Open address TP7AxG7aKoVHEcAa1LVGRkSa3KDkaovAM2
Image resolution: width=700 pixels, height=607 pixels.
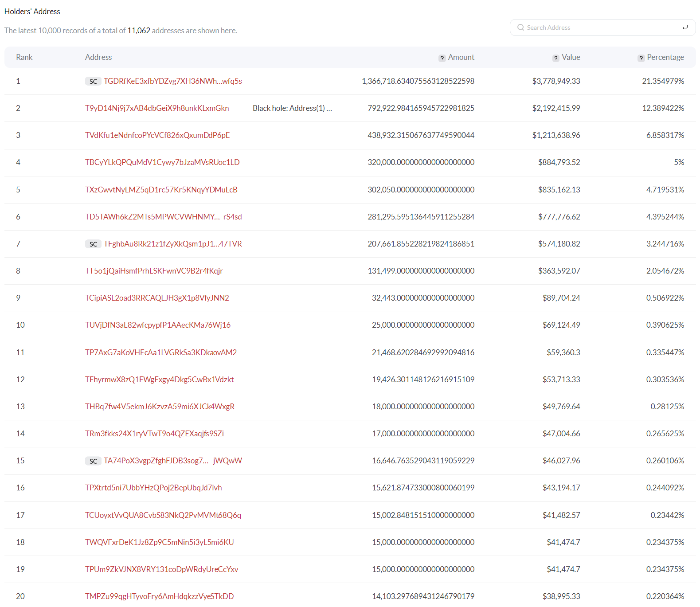pos(161,352)
